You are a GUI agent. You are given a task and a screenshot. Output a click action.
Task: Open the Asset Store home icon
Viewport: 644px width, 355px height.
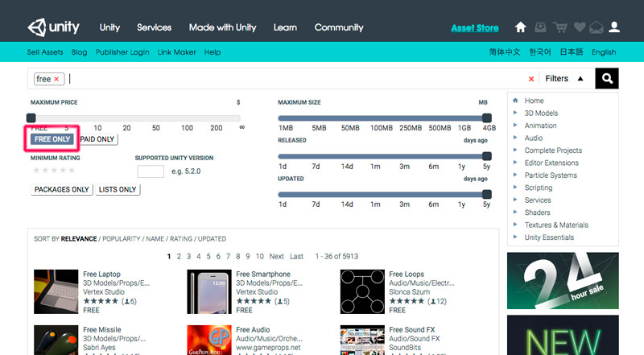(x=520, y=27)
